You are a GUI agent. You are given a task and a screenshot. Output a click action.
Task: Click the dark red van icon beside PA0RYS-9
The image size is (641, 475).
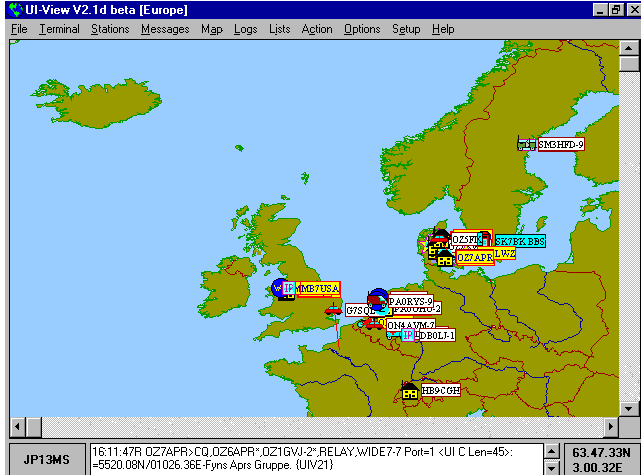click(x=377, y=302)
